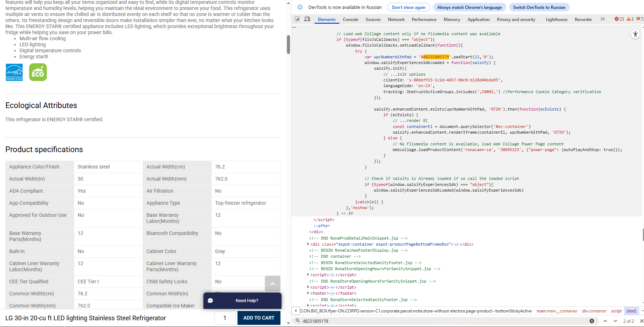Expand the footer element ellipsis badge
644x327 pixels.
coord(332,294)
